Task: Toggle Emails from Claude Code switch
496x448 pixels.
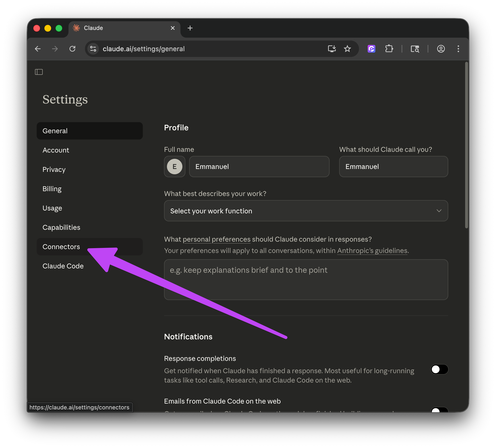Action: click(439, 410)
